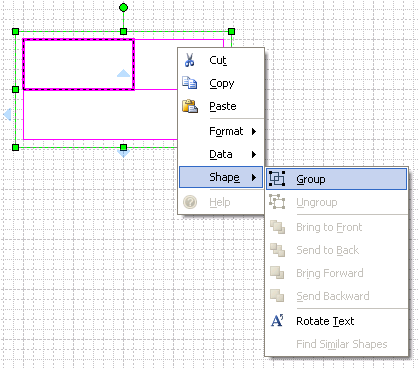Screen dimensions: 418x368
Task: Expand the Shape submenu arrow
Action: click(254, 177)
